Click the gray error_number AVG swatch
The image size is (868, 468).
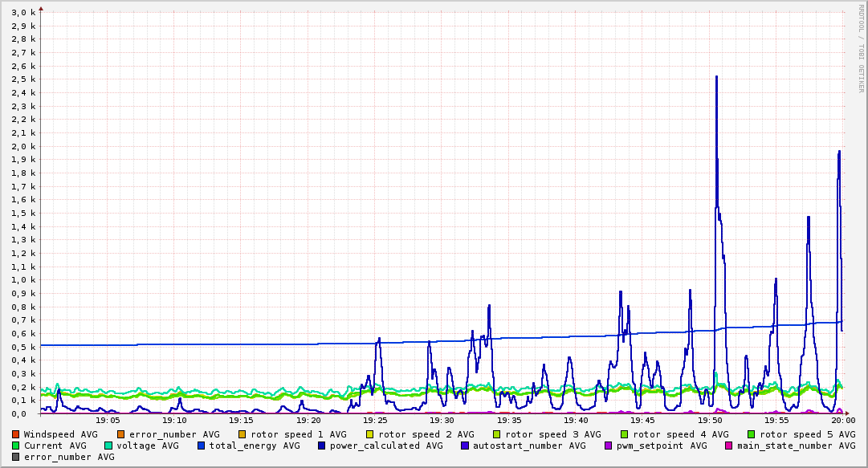(15, 458)
